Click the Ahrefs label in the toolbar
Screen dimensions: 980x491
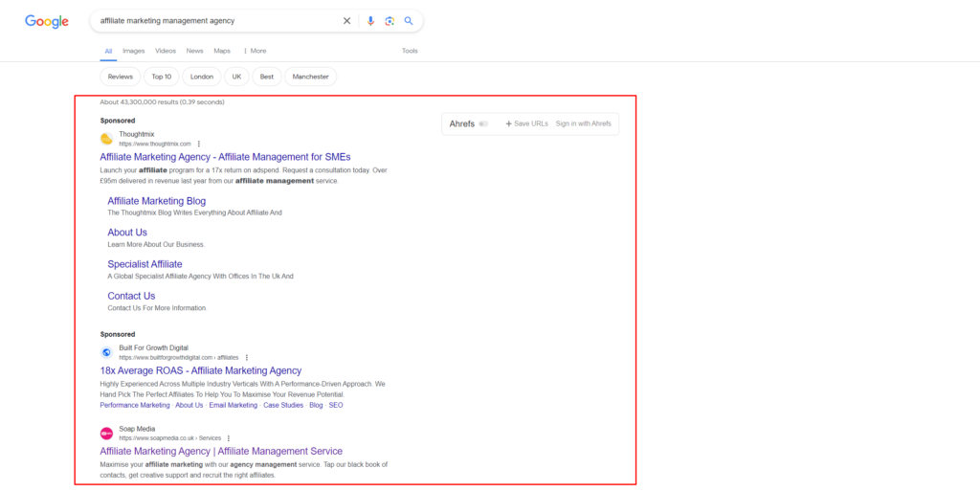point(462,123)
